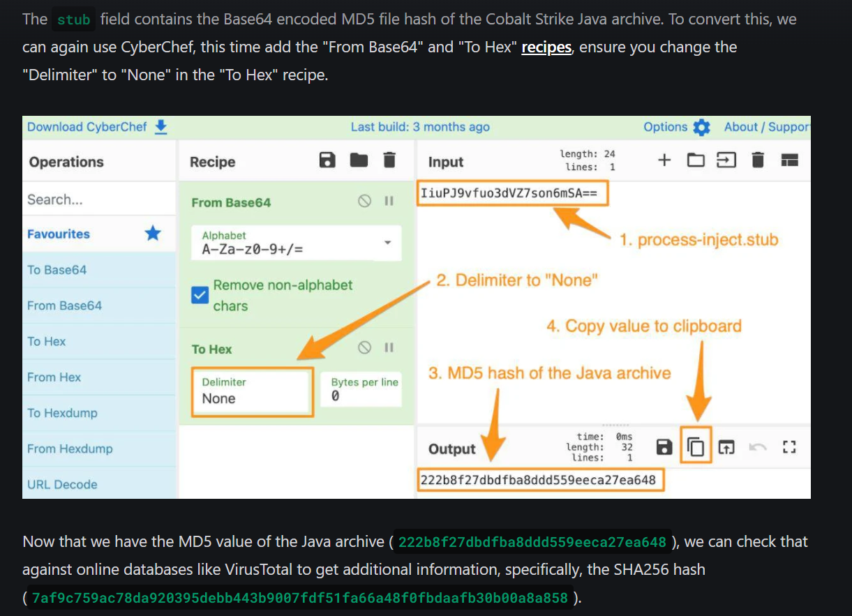Maximise the output pane icon
The width and height of the screenshot is (852, 616).
pyautogui.click(x=789, y=447)
